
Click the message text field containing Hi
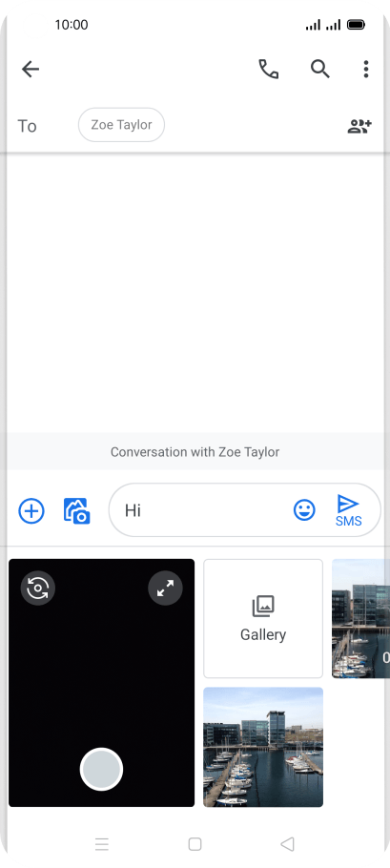point(205,510)
